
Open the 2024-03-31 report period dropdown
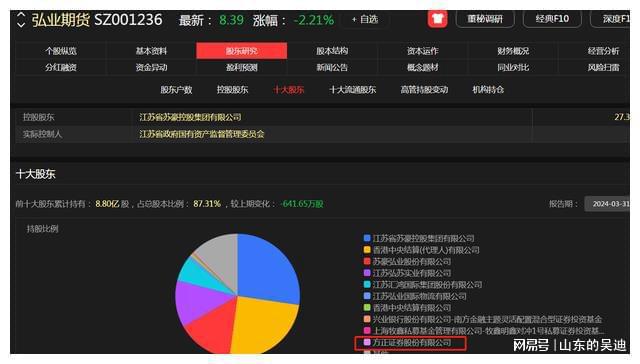[607, 204]
